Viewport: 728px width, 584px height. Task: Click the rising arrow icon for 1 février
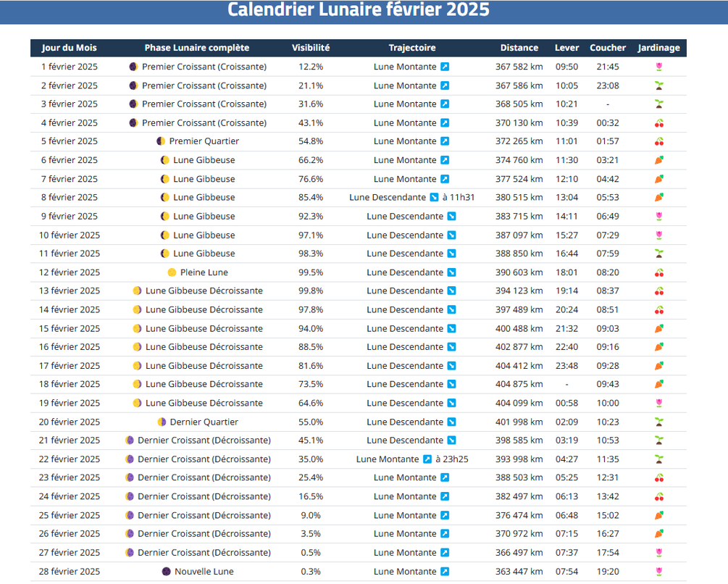pos(445,67)
